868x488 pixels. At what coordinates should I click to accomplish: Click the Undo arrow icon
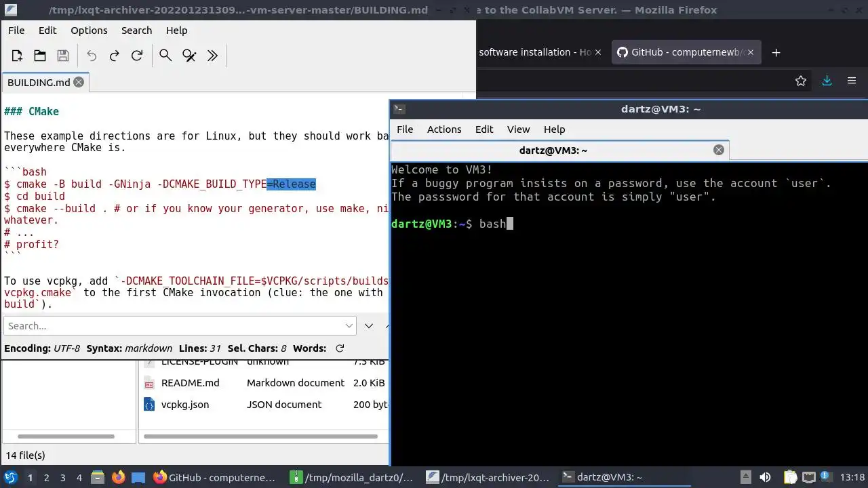click(x=92, y=56)
